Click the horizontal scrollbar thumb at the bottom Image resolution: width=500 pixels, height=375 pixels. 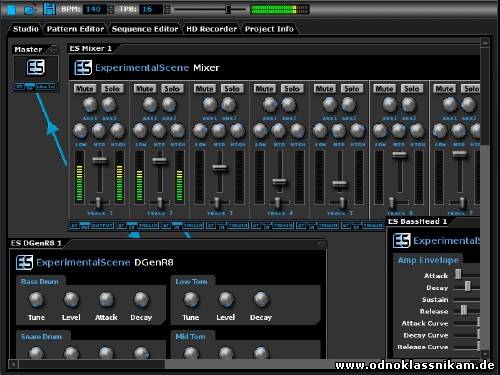(x=92, y=364)
